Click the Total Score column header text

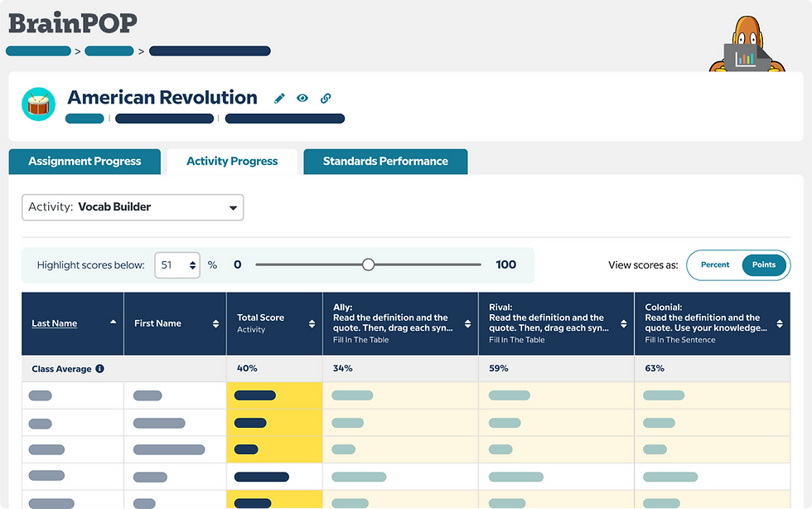click(260, 318)
